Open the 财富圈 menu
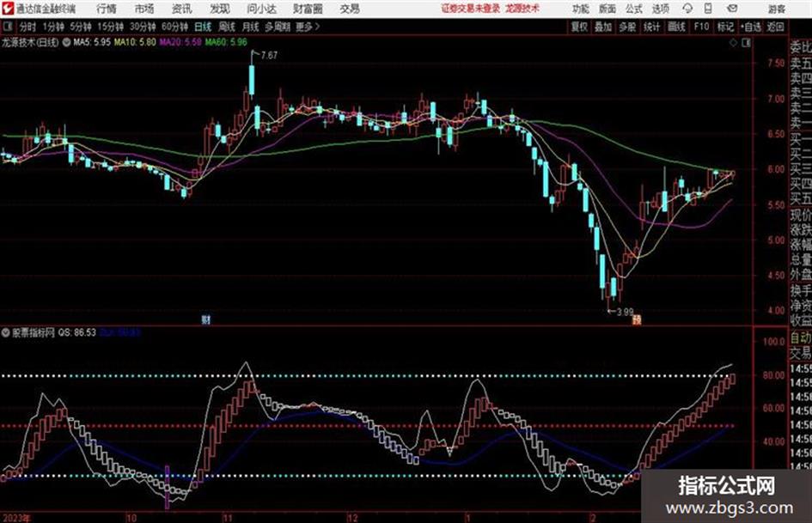Viewport: 812px width, 523px height. (308, 9)
